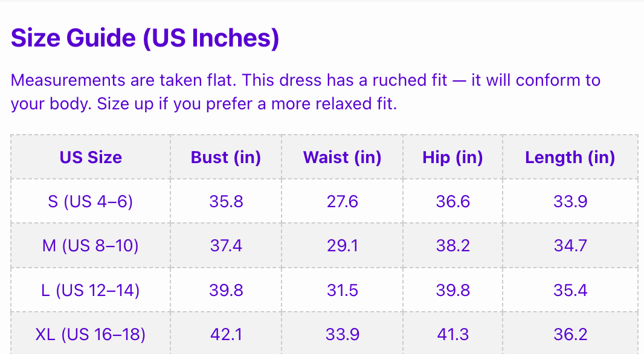Select the 41.3 hip value cell
Screen dimensions: 644x354
[452, 333]
